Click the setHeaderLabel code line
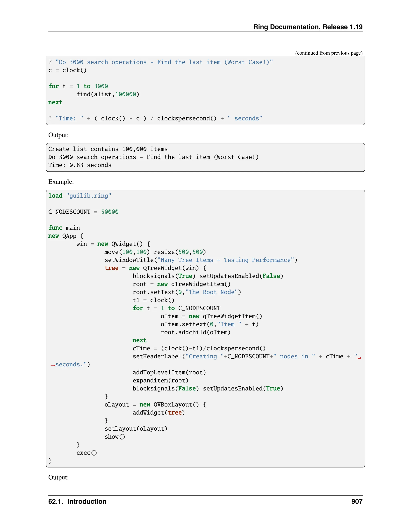411x532 pixels. (x=247, y=356)
